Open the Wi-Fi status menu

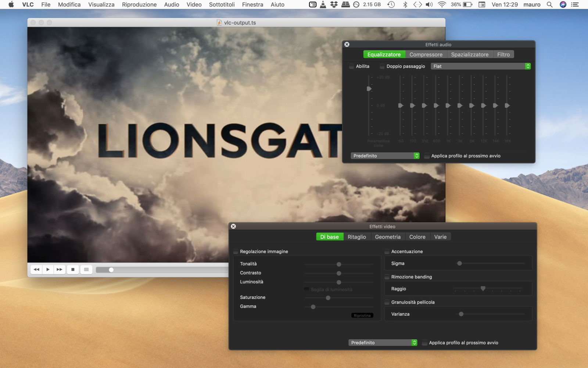point(442,4)
